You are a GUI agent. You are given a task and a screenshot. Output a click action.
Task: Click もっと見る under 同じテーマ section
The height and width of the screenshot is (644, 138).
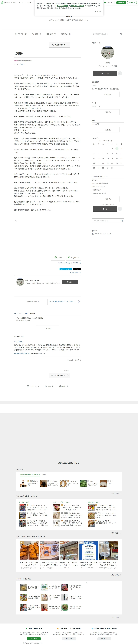(48, 328)
